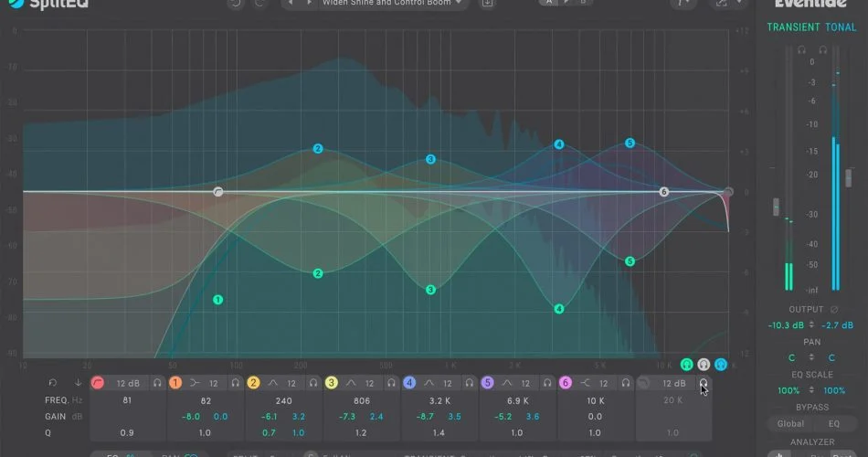Select high-pass filter node on center line
Screen dimensions: 868x457
[218, 192]
